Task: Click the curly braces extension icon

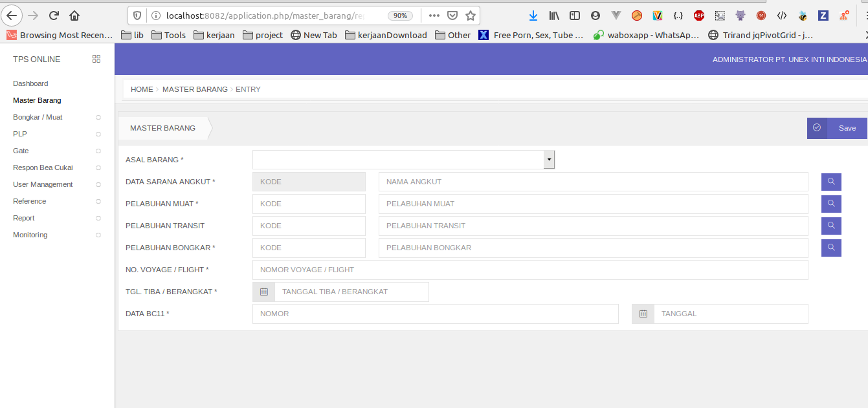Action: point(678,16)
